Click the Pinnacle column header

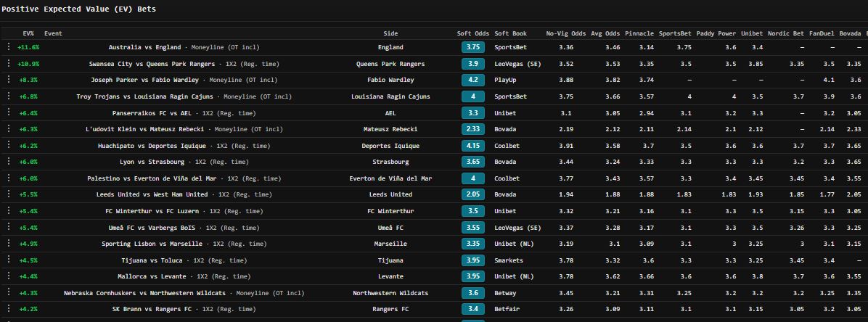(x=639, y=33)
